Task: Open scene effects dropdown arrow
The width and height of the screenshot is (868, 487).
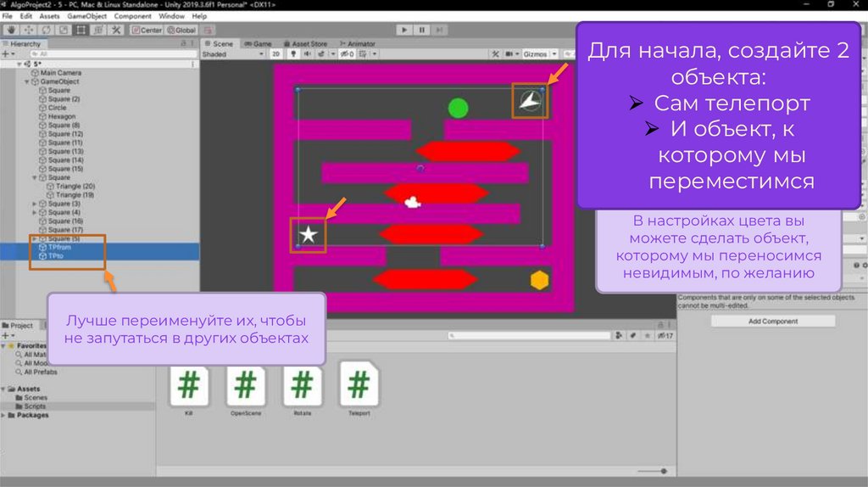Action: [x=332, y=54]
